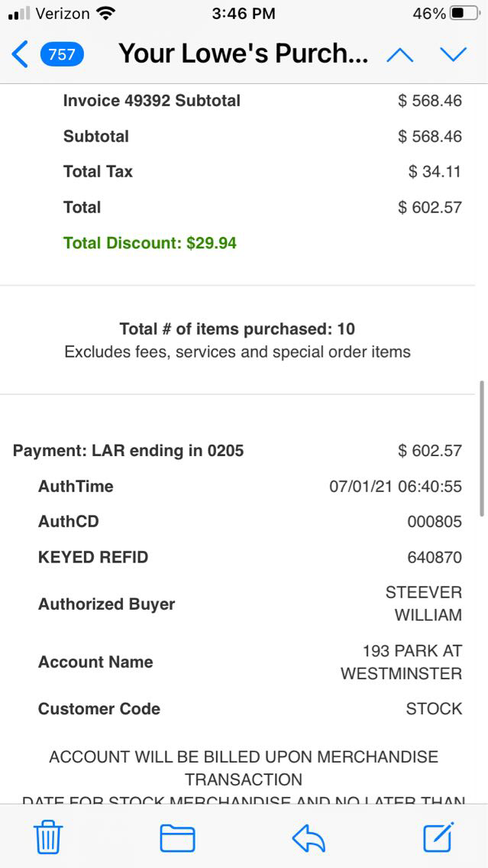Click the vertical scrollbar on the right edge
The width and height of the screenshot is (488, 868).
click(x=481, y=448)
